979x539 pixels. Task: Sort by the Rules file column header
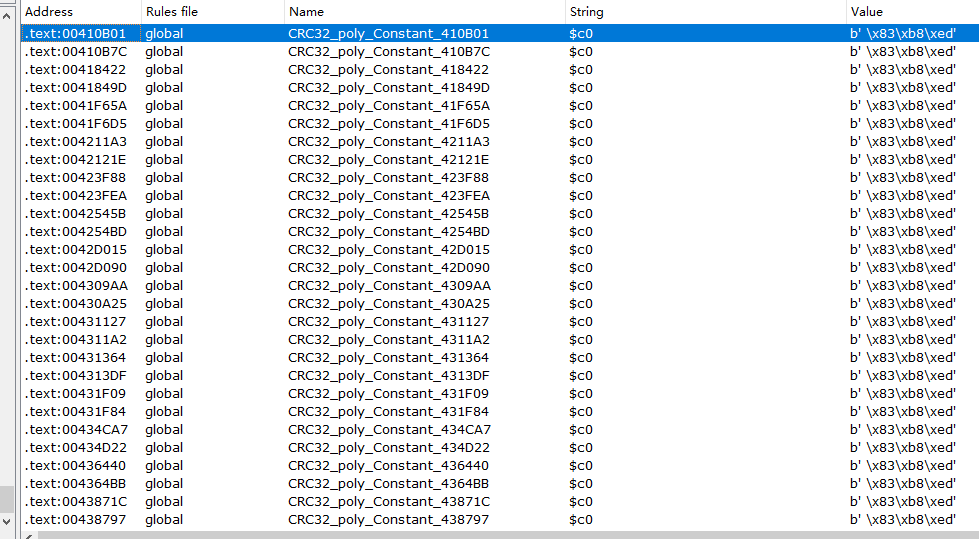213,12
